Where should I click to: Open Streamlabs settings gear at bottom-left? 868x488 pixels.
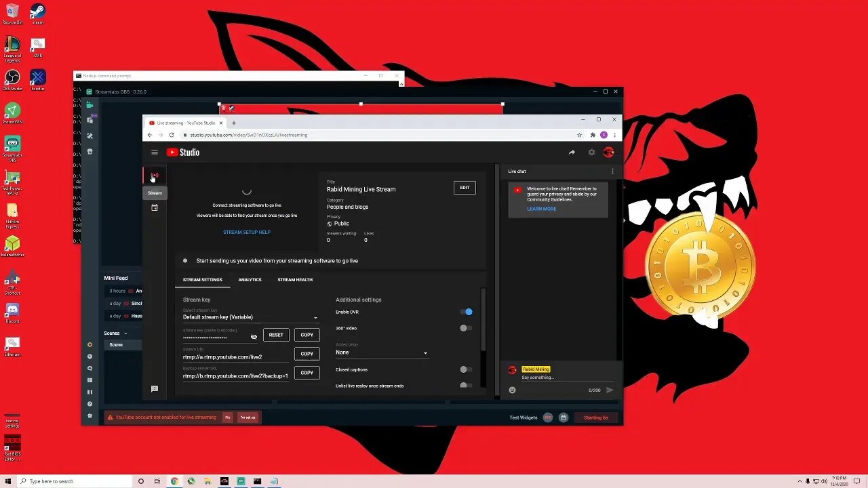(x=90, y=415)
